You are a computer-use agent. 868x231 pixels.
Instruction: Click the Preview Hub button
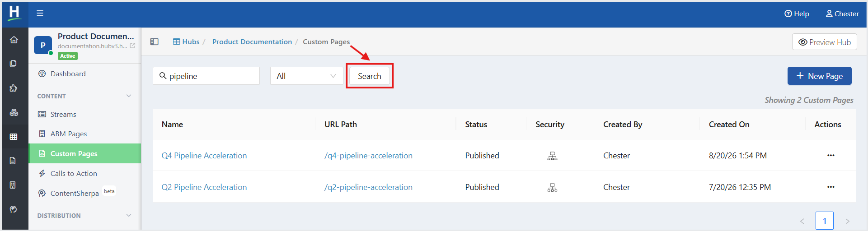coord(825,42)
